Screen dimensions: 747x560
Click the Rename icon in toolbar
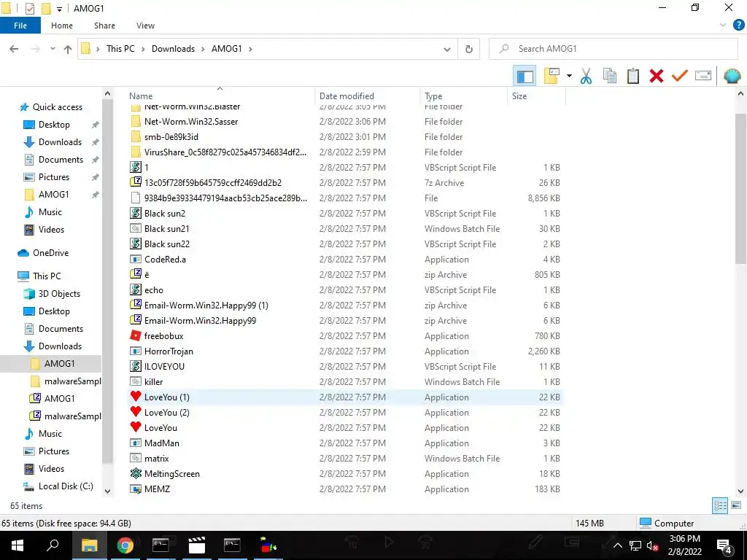703,76
